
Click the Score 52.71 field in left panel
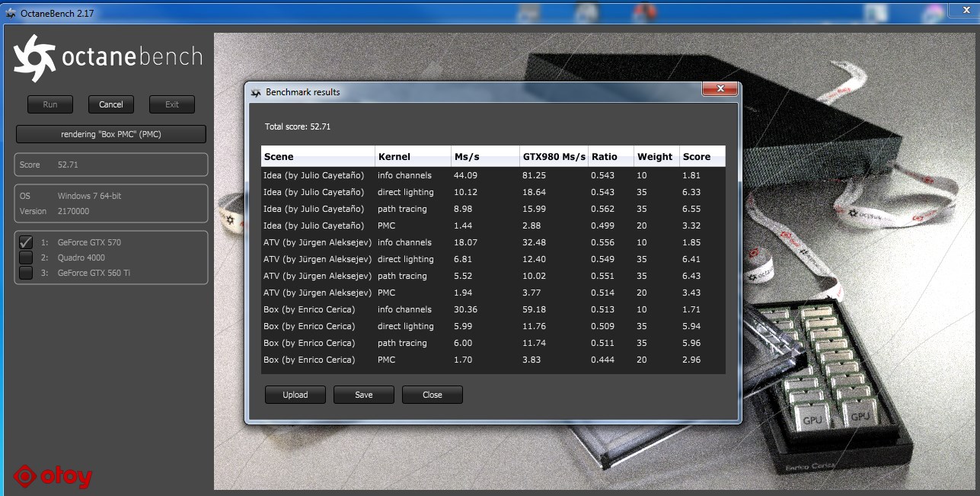[111, 165]
